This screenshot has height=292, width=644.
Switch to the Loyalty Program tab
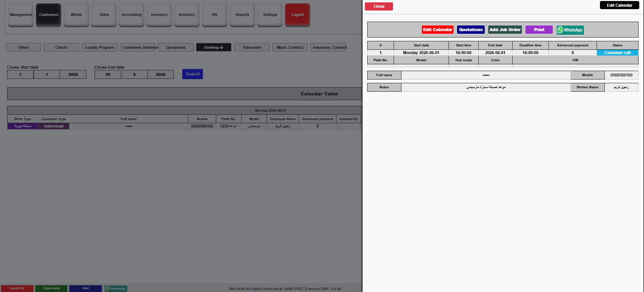pos(100,47)
